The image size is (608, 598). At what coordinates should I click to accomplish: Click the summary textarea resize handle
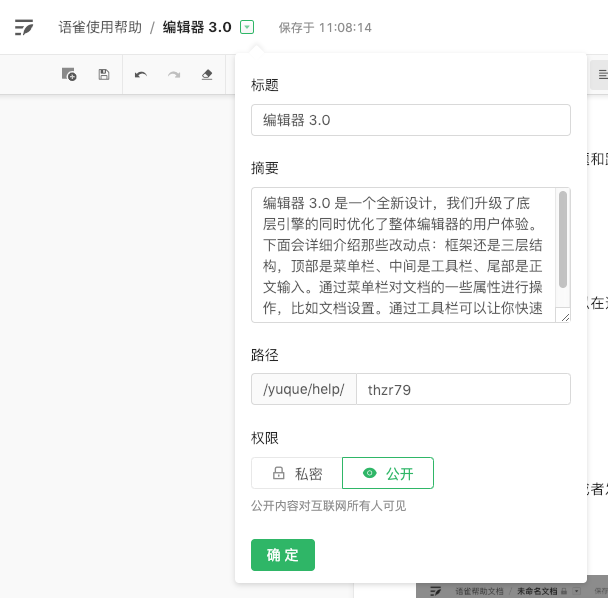pyautogui.click(x=565, y=317)
